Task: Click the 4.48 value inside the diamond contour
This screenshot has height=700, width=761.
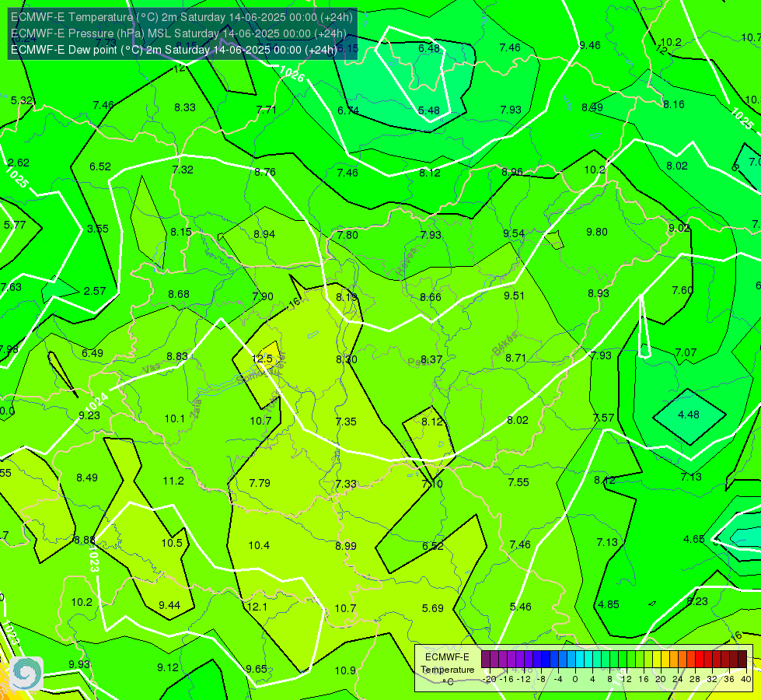Action: [689, 415]
